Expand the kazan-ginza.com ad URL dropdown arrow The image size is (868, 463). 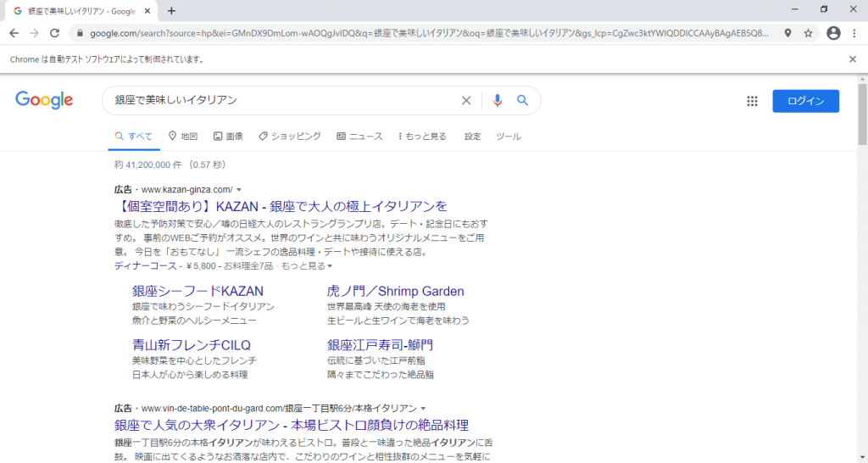[x=239, y=189]
